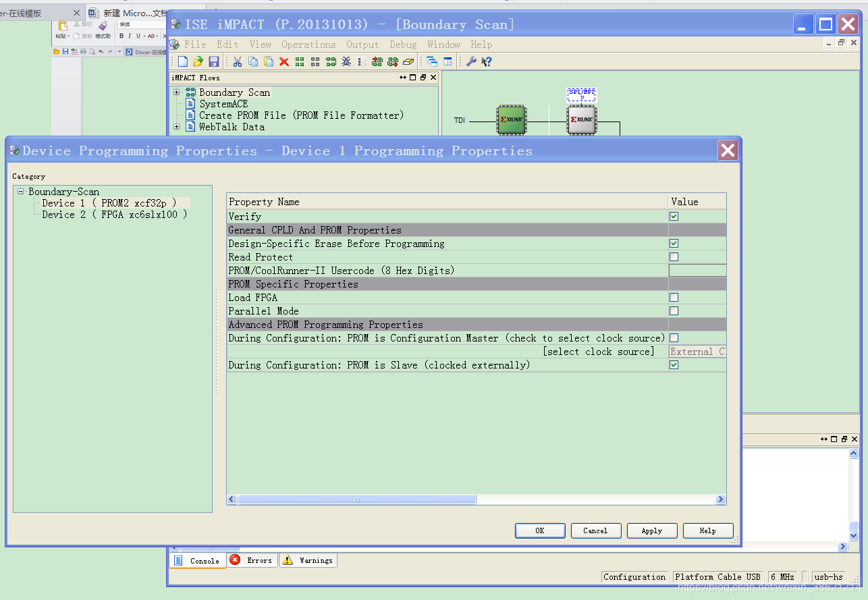The image size is (868, 600).
Task: Click the red-arrow device chain icon
Action: [x=377, y=61]
